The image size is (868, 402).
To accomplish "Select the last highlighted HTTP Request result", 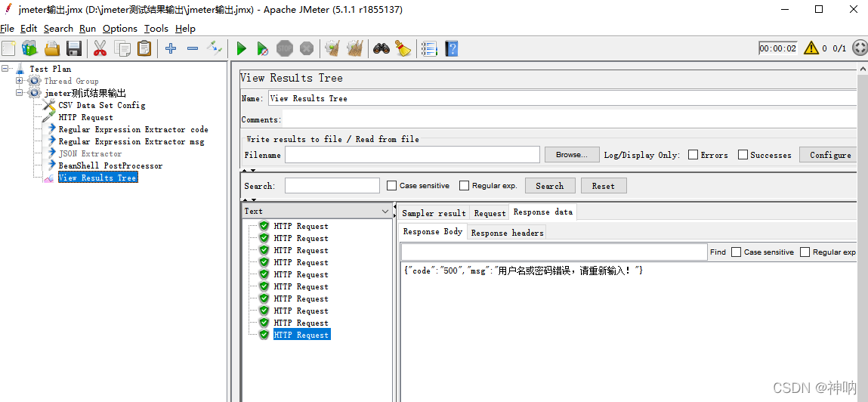I will [301, 335].
